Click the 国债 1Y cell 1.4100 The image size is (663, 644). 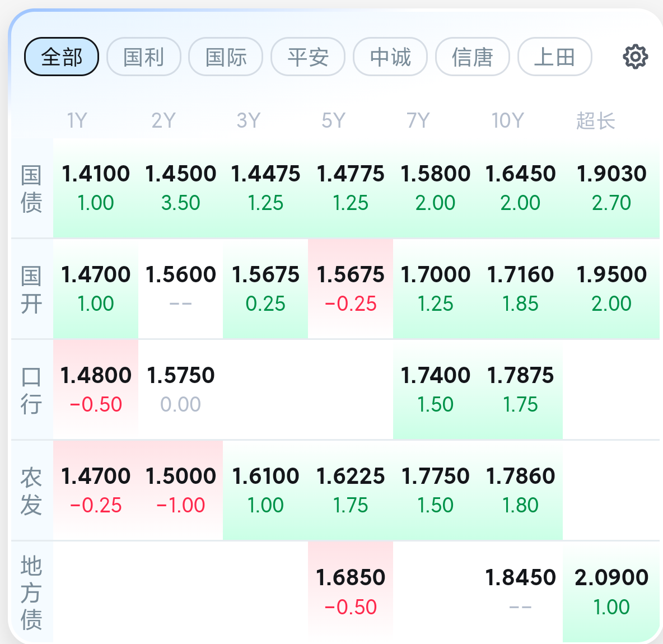click(x=96, y=188)
